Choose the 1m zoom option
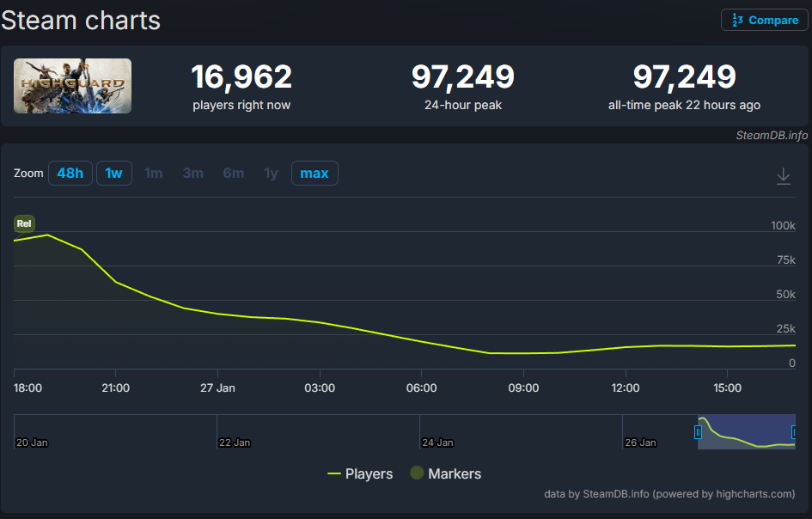 [x=154, y=174]
